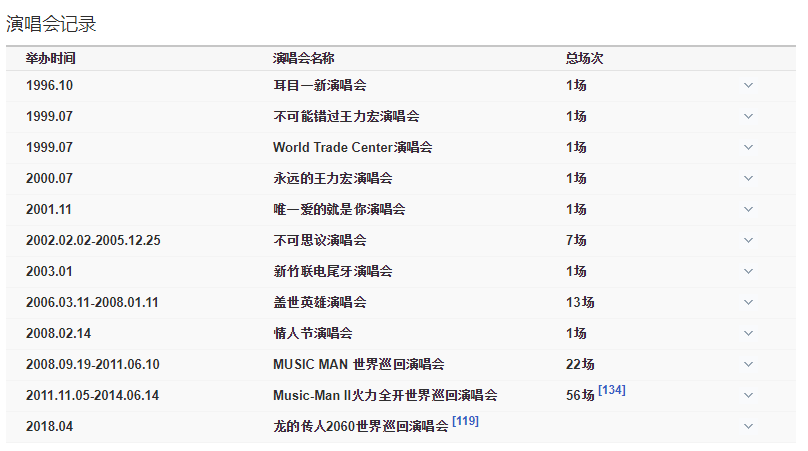The height and width of the screenshot is (451, 808).
Task: Expand the MUSIC MAN 世界巡回演唱会 row chevron
Action: [748, 364]
